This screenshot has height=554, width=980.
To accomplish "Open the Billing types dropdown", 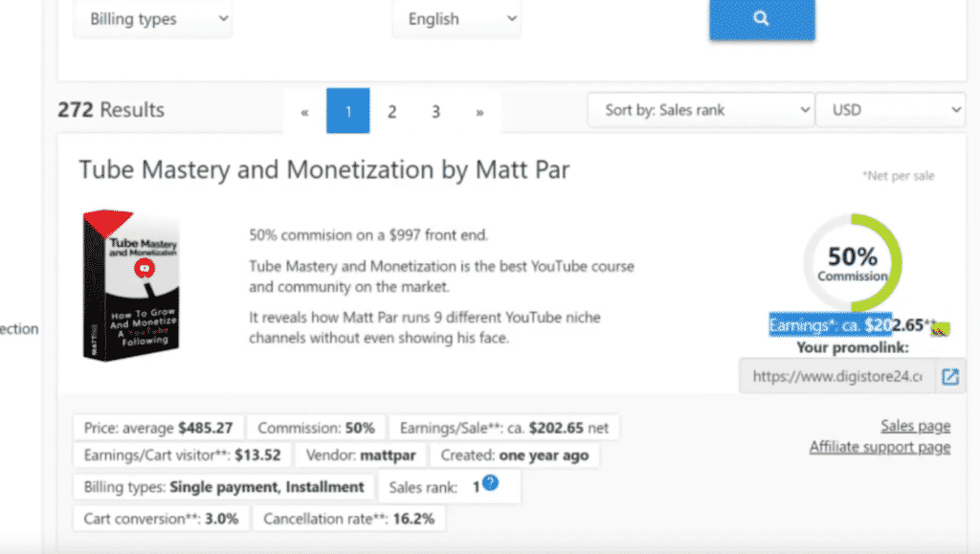I will (x=153, y=19).
